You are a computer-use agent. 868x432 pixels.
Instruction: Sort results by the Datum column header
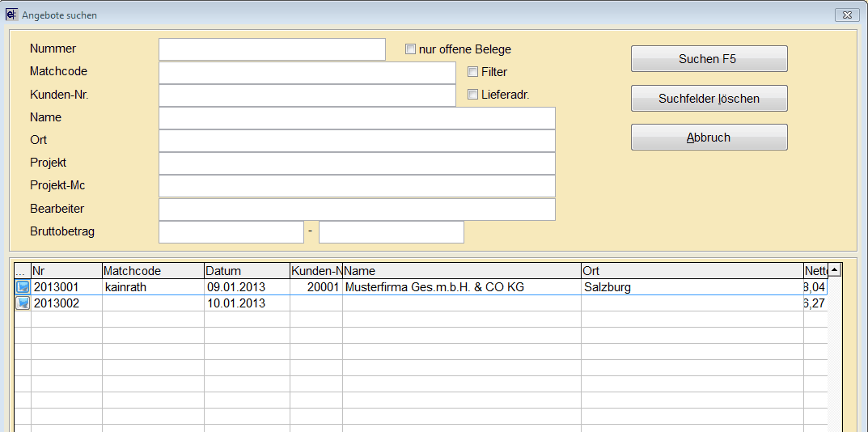coord(247,271)
